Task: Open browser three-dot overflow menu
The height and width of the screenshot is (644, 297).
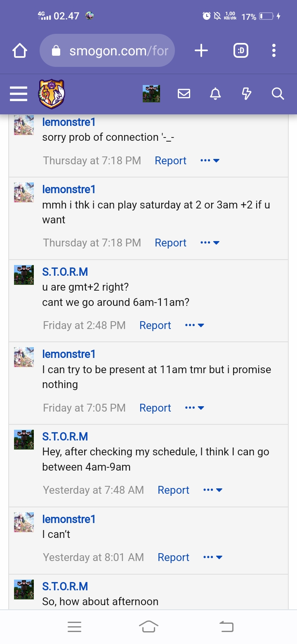Action: [x=274, y=51]
